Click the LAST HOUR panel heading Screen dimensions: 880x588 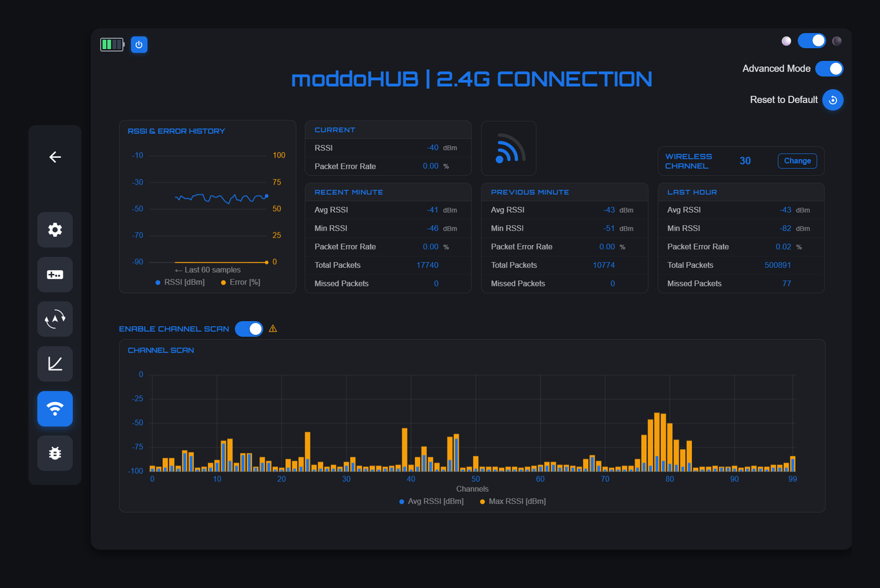(x=692, y=192)
